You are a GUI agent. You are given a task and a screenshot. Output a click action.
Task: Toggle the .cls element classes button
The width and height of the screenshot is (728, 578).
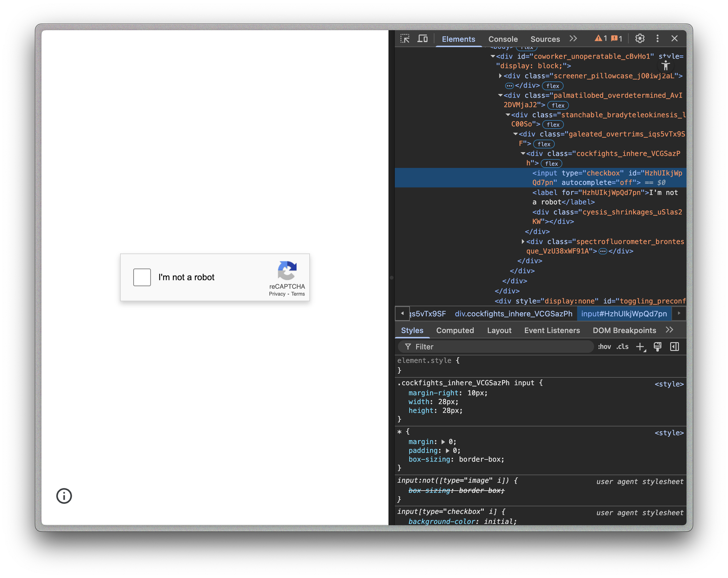click(622, 347)
